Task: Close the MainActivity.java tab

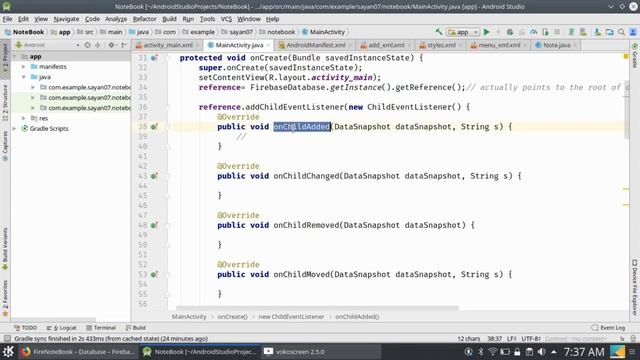Action: click(268, 45)
